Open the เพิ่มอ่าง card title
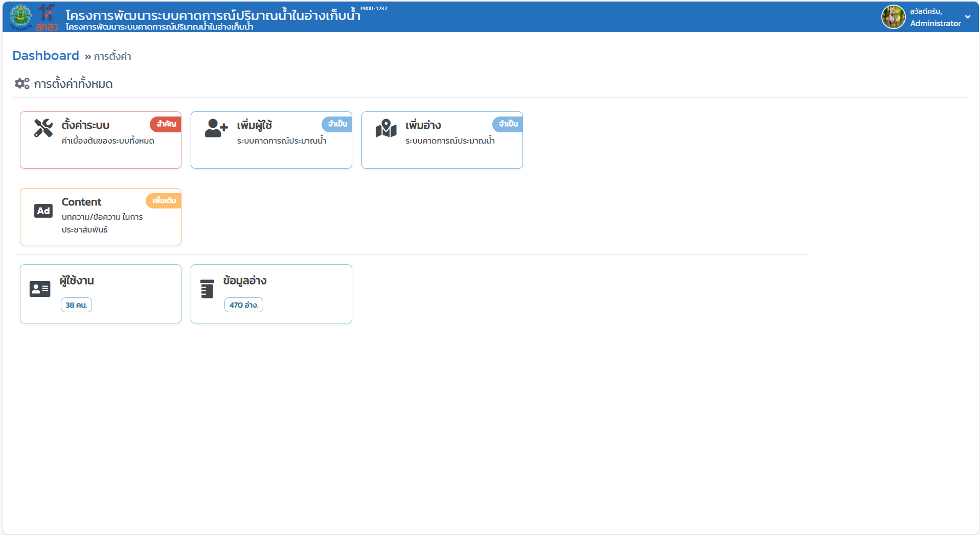This screenshot has height=535, width=980. [x=423, y=125]
